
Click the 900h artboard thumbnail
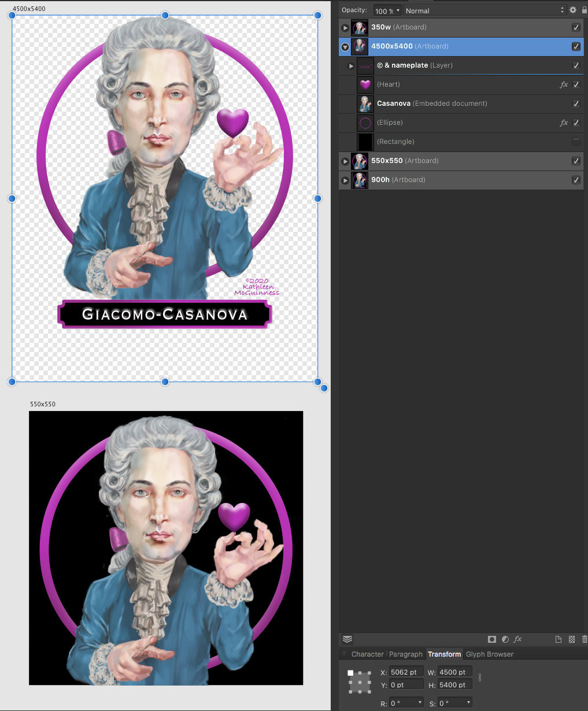click(360, 180)
